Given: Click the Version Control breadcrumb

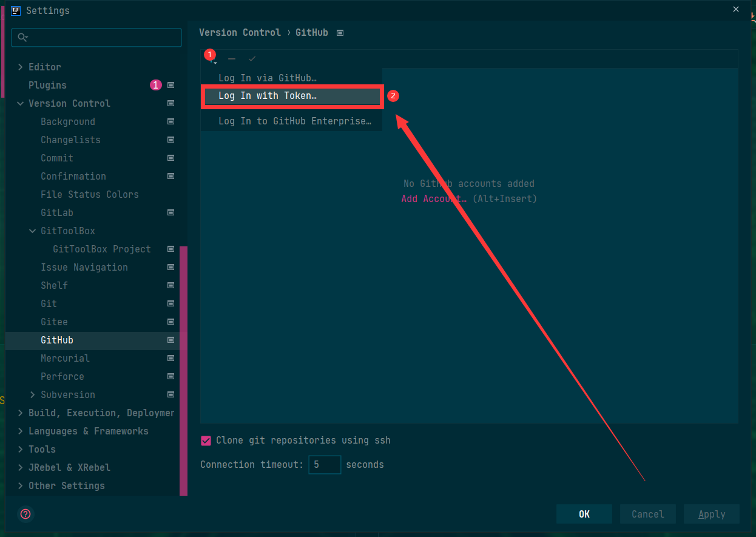Looking at the screenshot, I should pyautogui.click(x=240, y=33).
